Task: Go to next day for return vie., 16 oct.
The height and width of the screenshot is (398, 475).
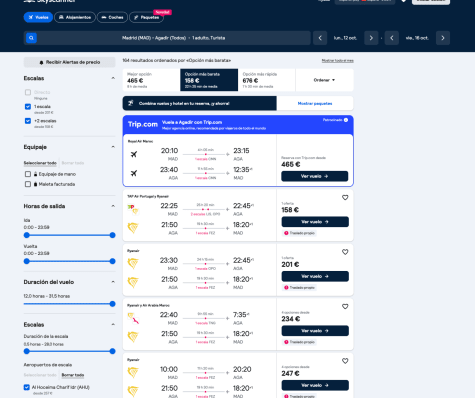Action: [x=443, y=38]
